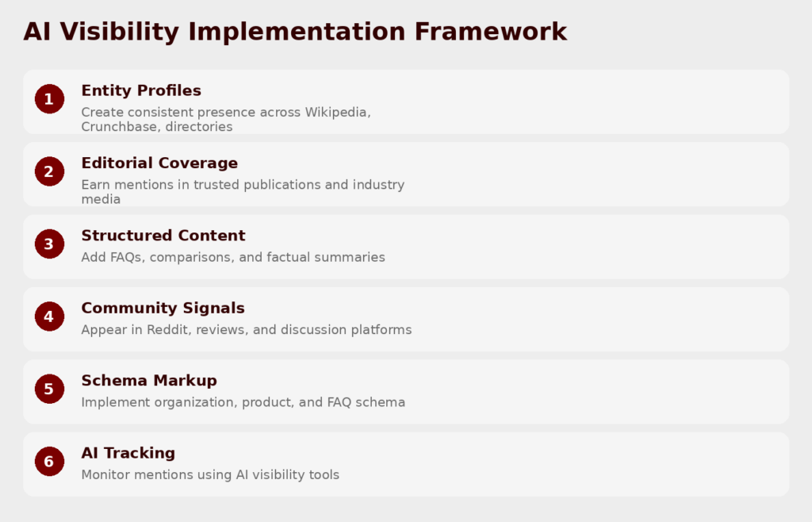Click the number 2 circle badge

point(49,171)
